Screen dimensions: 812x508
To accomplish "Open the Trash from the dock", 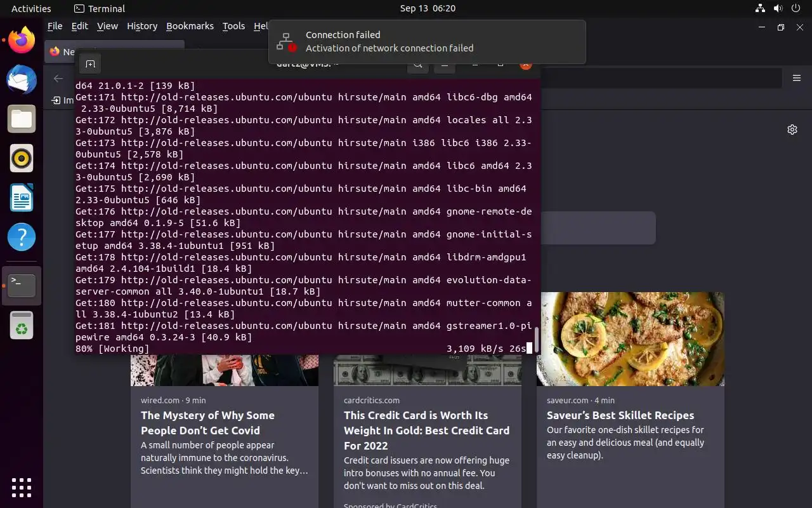I will (22, 325).
